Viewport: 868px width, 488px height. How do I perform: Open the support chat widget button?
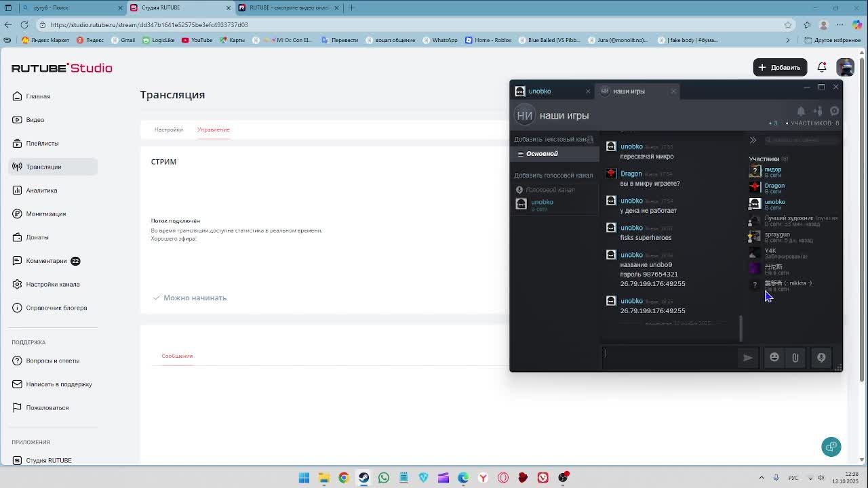[831, 447]
